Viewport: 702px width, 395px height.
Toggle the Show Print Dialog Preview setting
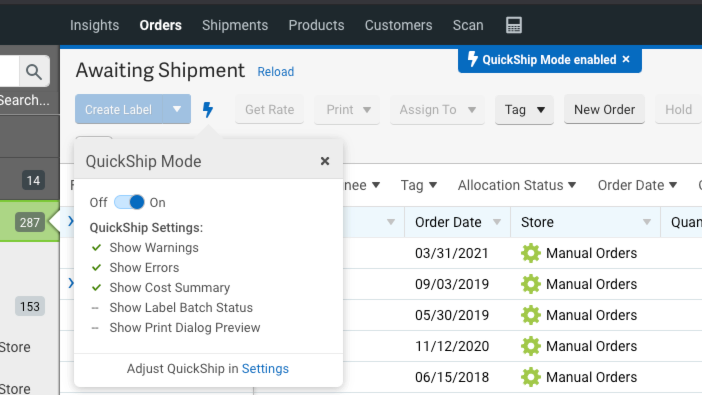point(175,327)
